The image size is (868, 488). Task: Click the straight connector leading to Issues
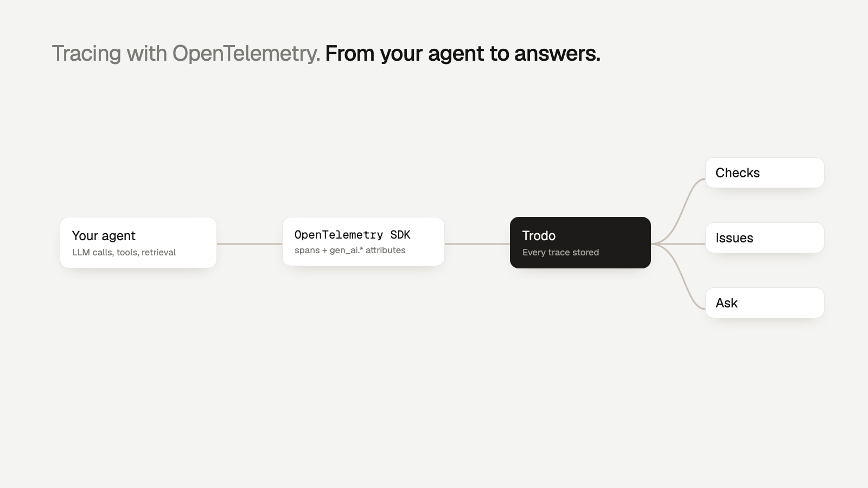[678, 244]
